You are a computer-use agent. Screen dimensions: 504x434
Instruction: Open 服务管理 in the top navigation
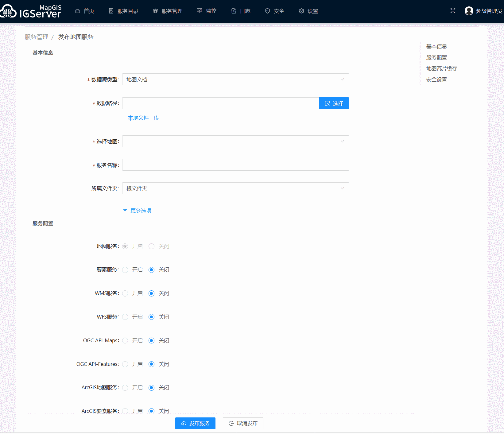coord(172,11)
